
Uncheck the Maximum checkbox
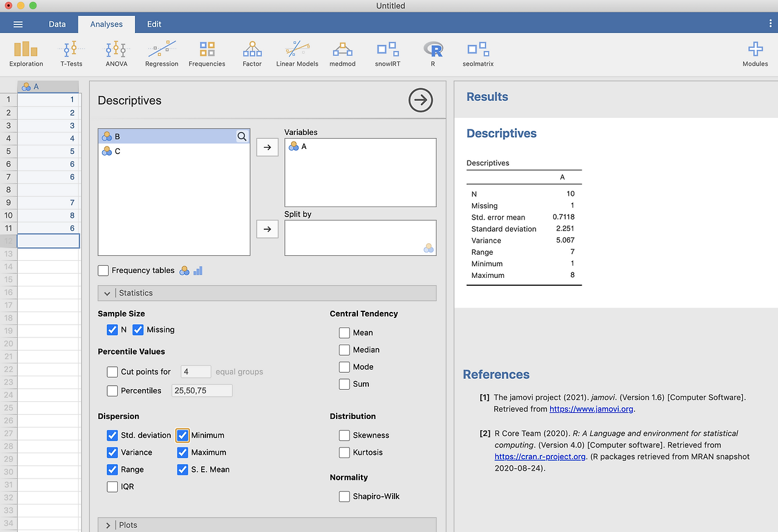click(x=182, y=452)
